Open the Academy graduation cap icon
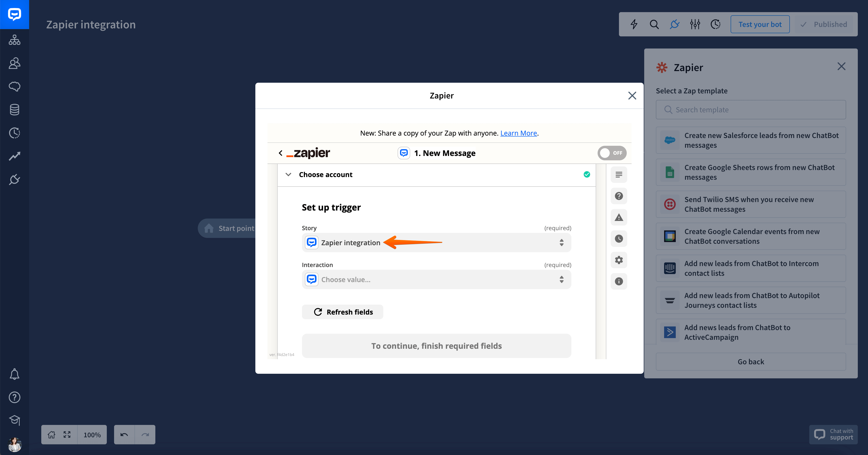The height and width of the screenshot is (455, 868). pos(15,420)
